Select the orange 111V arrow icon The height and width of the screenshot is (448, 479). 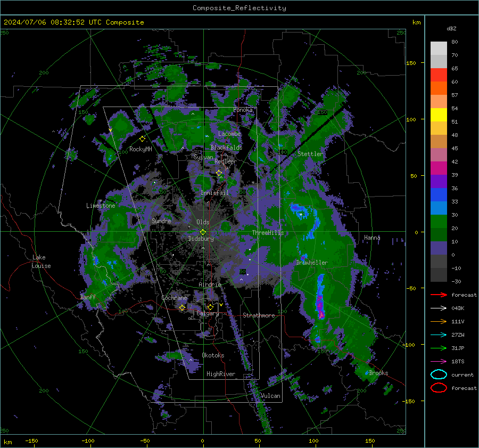coord(439,321)
